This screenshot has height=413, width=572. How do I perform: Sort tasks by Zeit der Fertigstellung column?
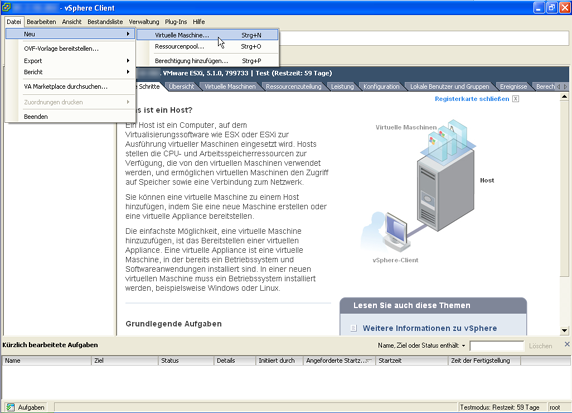[484, 360]
